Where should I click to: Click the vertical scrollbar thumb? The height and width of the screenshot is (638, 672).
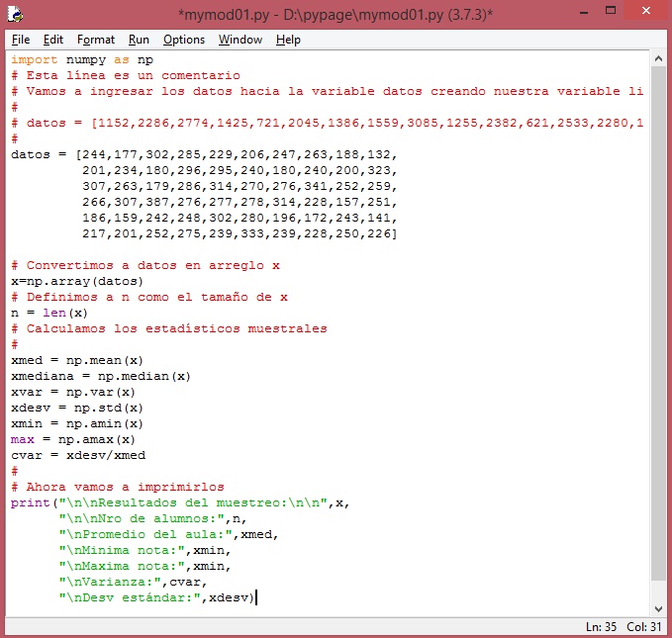[x=659, y=323]
